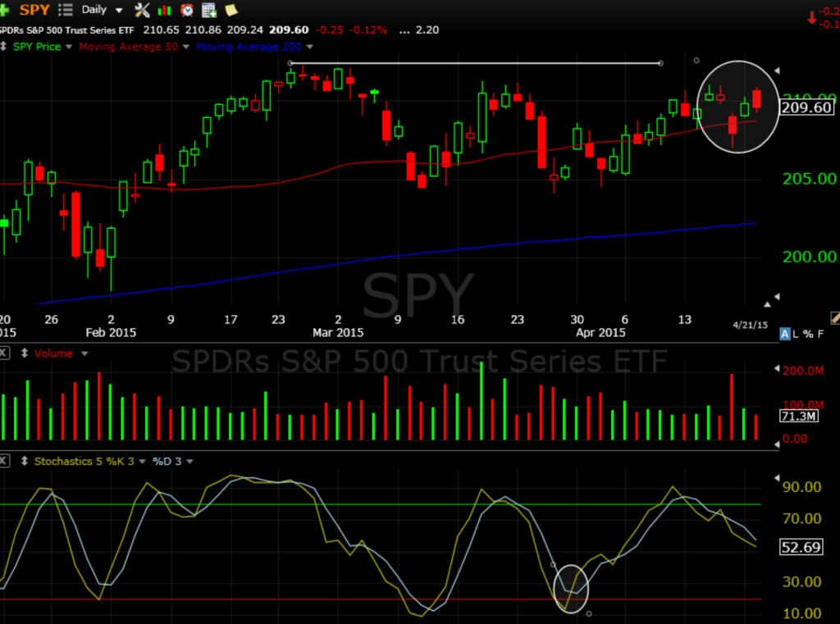
Task: Click the price scale top triangle arrow
Action: (777, 71)
